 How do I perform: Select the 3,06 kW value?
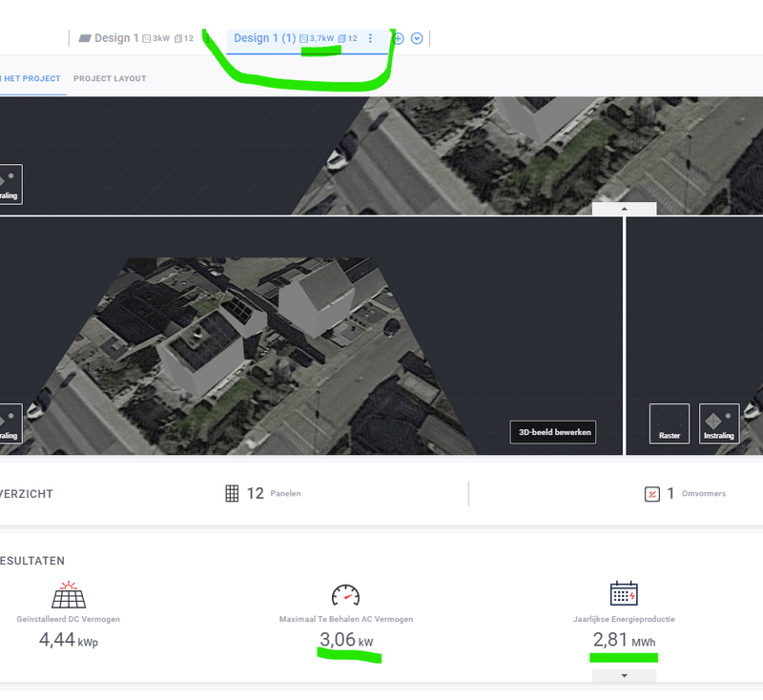click(x=346, y=640)
